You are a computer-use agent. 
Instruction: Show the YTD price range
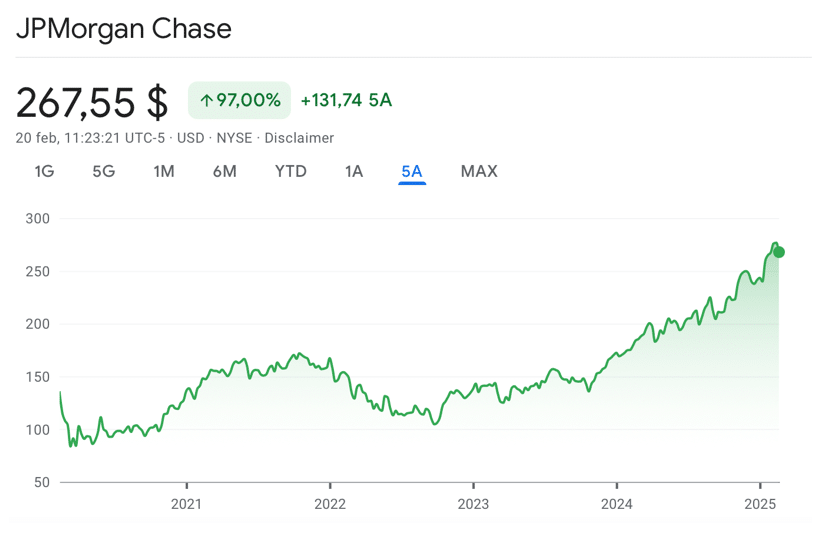click(x=290, y=171)
